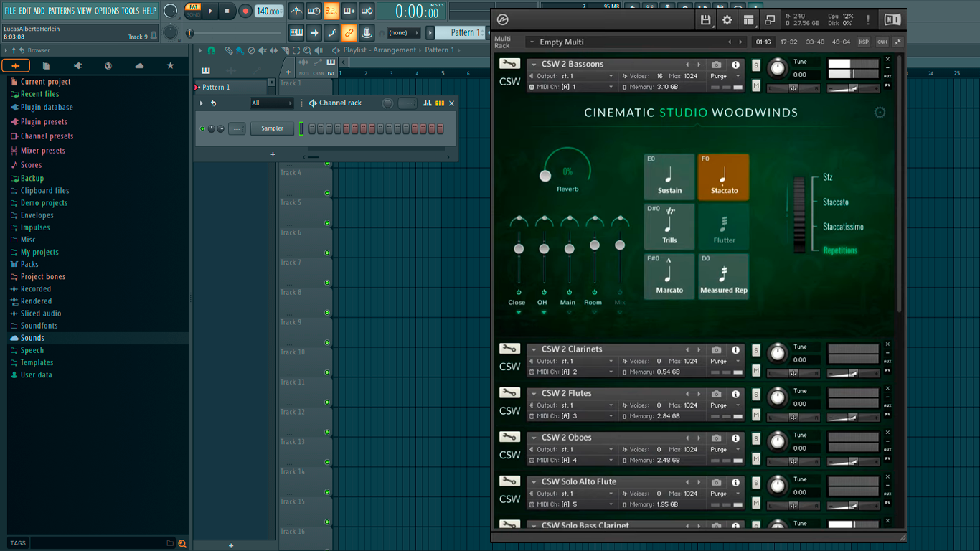Open Purge dropdown for CSW 2 Oboes
This screenshot has width=980, height=551.
coord(725,450)
